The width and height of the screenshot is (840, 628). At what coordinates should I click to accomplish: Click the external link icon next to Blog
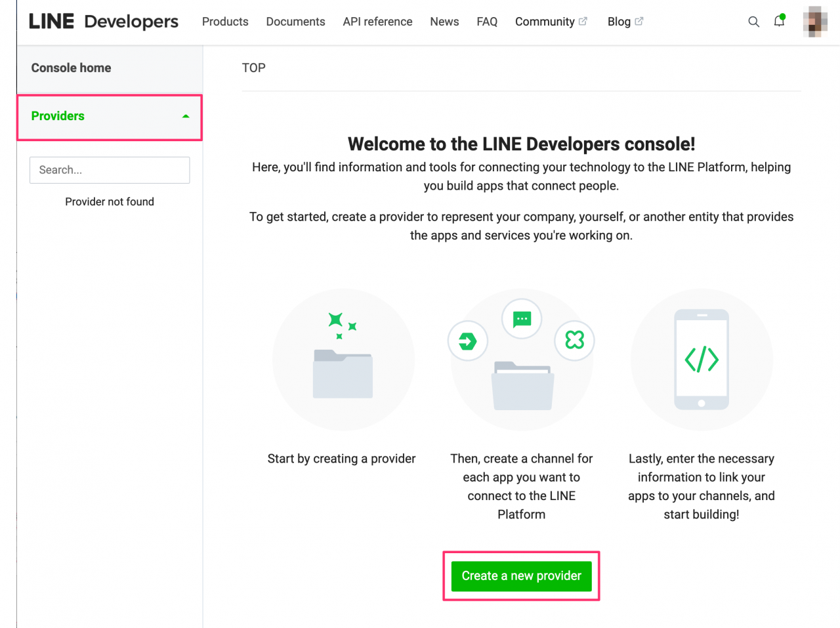coord(640,20)
